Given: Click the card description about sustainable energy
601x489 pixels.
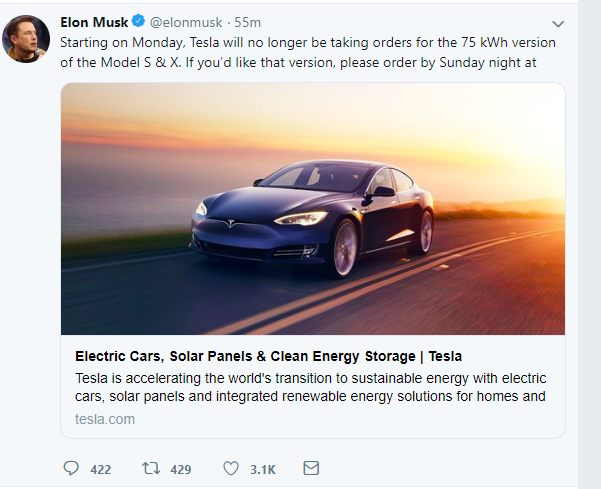Looking at the screenshot, I should (310, 387).
